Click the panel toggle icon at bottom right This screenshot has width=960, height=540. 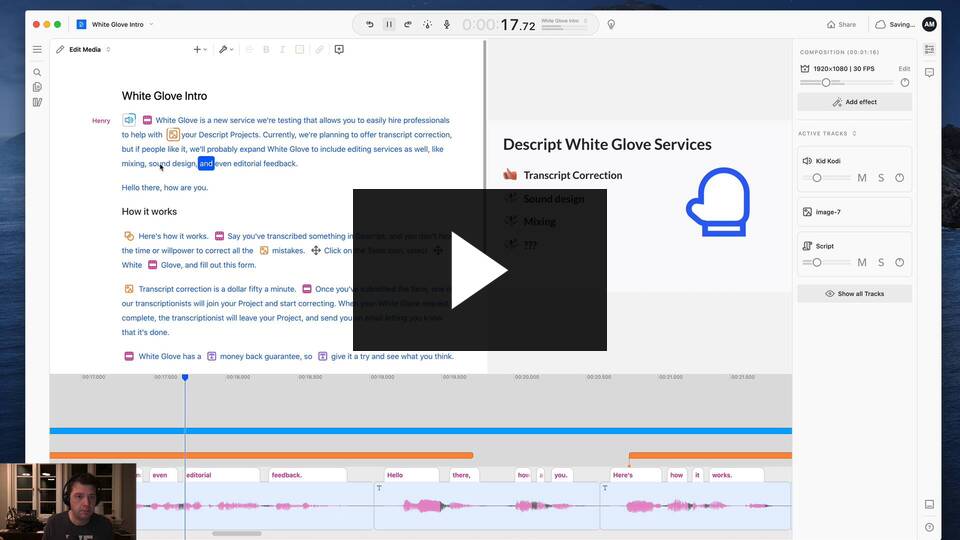pos(929,504)
